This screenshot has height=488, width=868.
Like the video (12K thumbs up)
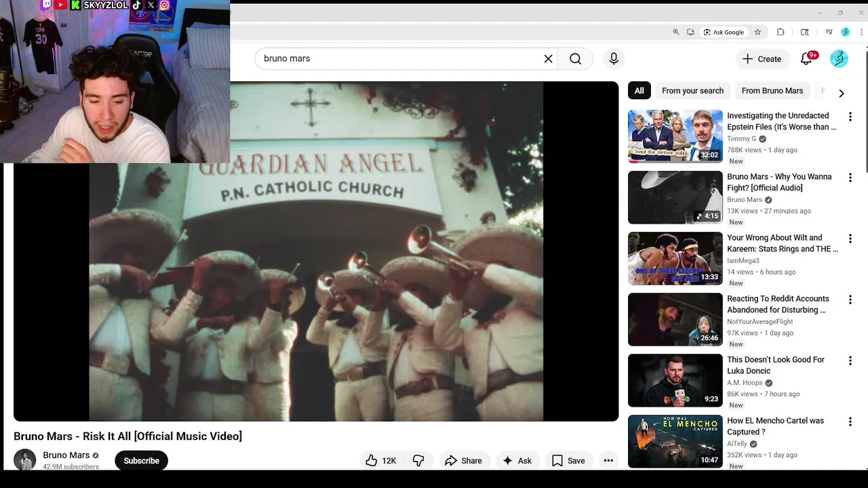(380, 461)
